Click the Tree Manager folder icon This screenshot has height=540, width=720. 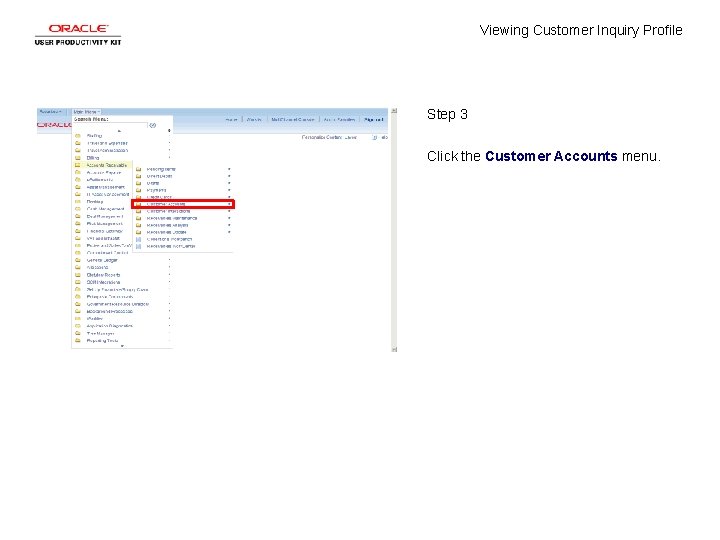(x=78, y=333)
